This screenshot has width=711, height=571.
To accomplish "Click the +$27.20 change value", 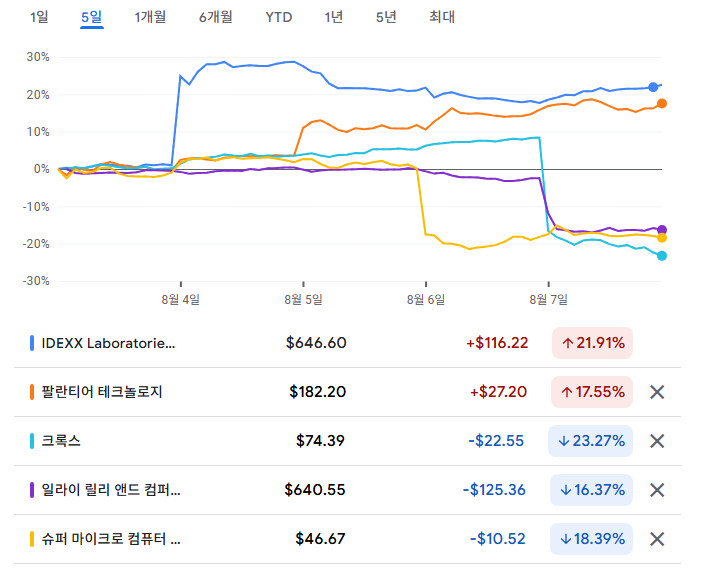I will point(499,392).
